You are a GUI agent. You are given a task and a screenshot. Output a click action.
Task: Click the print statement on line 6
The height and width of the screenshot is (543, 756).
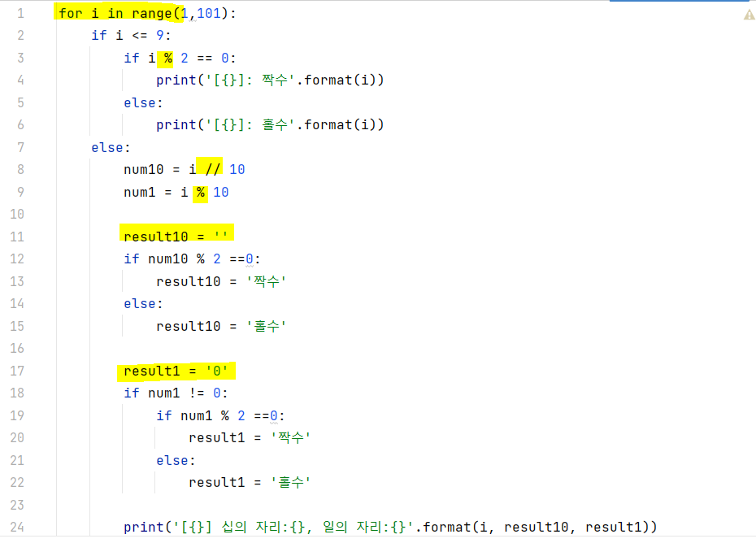270,125
